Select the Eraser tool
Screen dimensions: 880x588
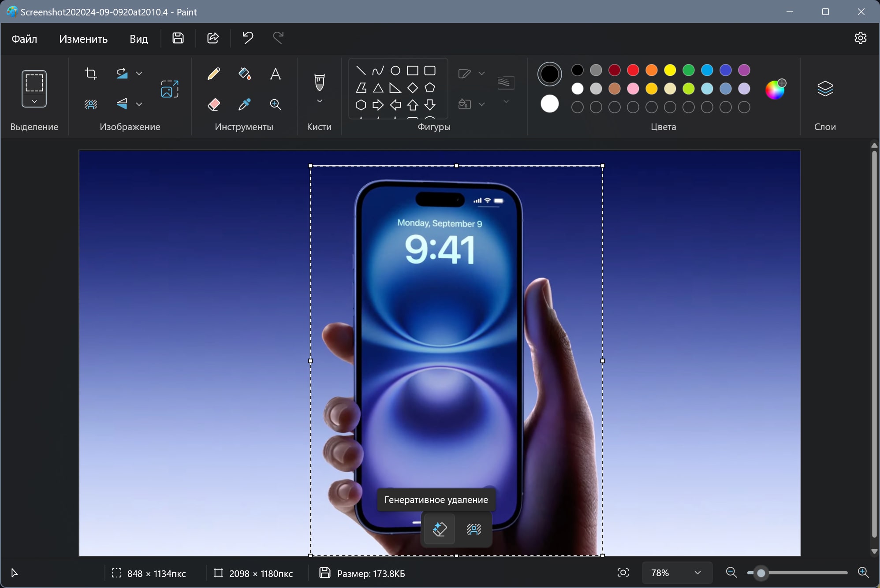(x=214, y=104)
